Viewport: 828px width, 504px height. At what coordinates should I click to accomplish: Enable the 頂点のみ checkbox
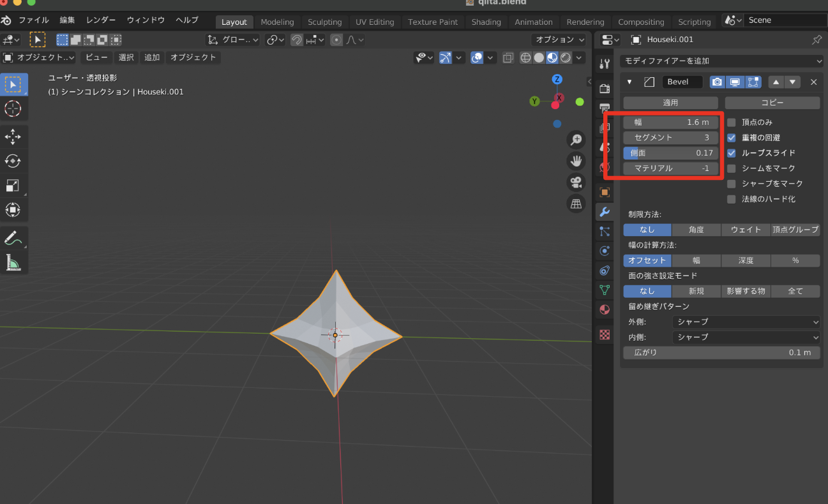[732, 122]
